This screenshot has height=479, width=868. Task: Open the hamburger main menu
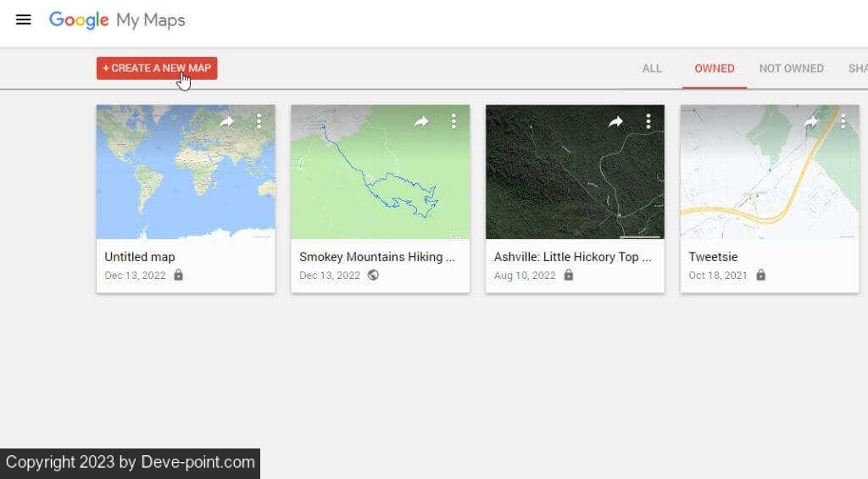(24, 19)
